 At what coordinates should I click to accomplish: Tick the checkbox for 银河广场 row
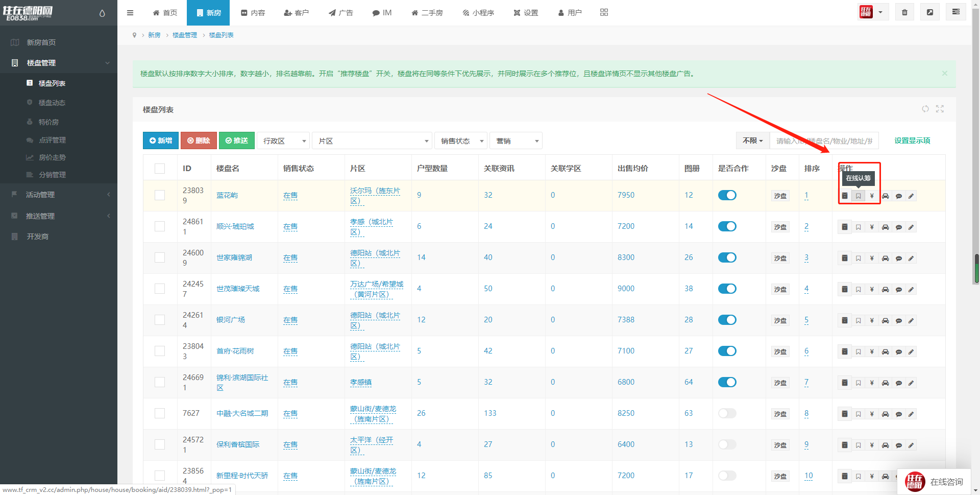point(160,320)
